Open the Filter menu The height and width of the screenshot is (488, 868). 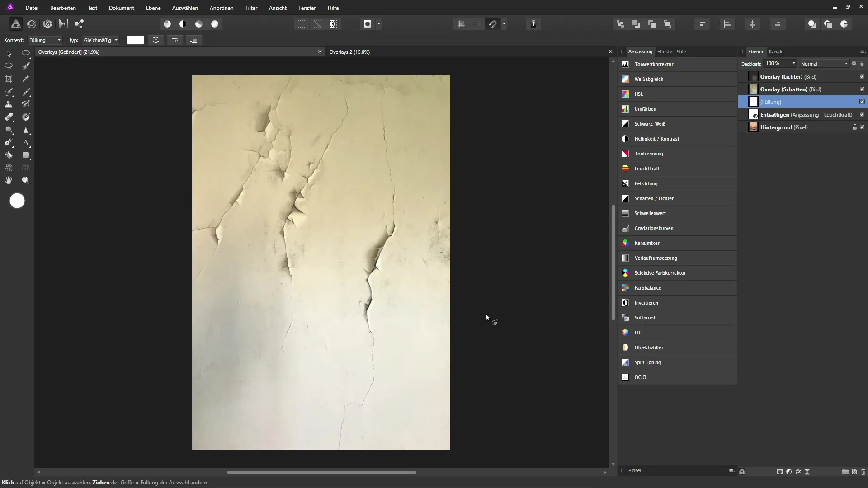(x=251, y=8)
